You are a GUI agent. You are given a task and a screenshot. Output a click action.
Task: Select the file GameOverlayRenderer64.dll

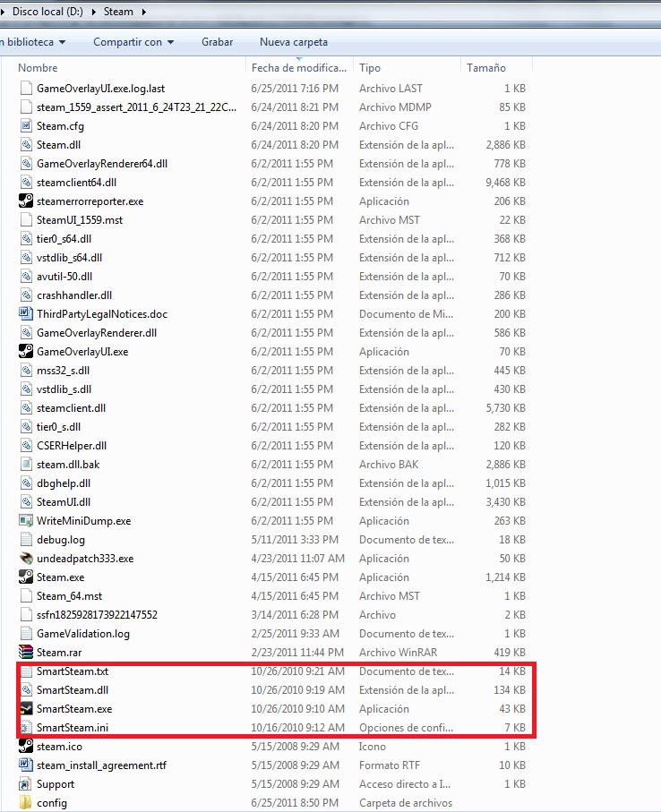click(x=102, y=164)
